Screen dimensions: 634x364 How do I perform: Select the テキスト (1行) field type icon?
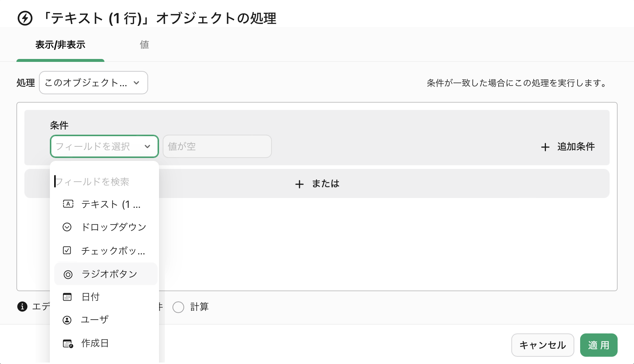[x=68, y=204]
